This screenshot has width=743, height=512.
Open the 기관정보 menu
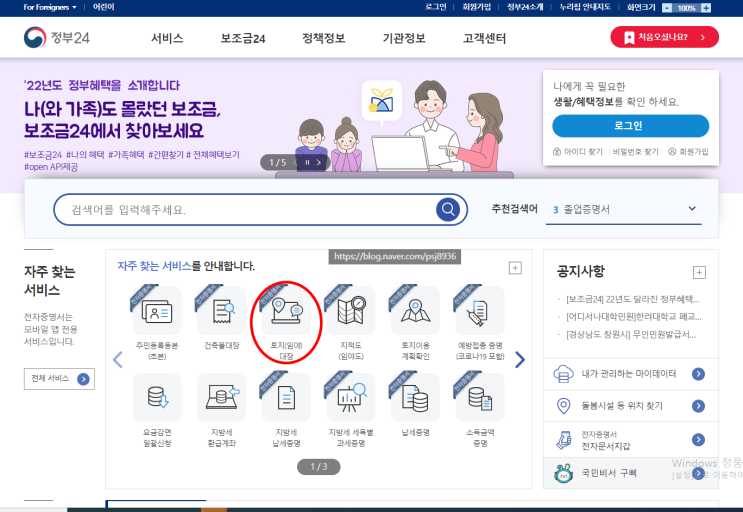pyautogui.click(x=404, y=38)
